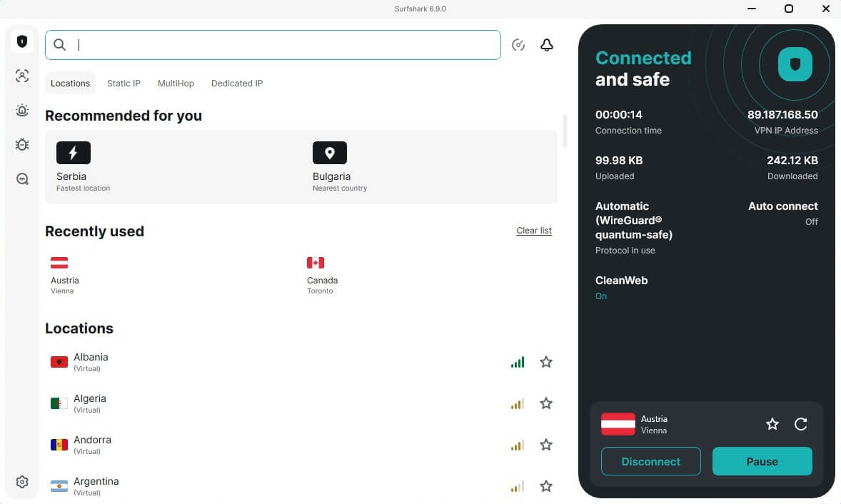Favorite Albania with the star

coord(546,362)
